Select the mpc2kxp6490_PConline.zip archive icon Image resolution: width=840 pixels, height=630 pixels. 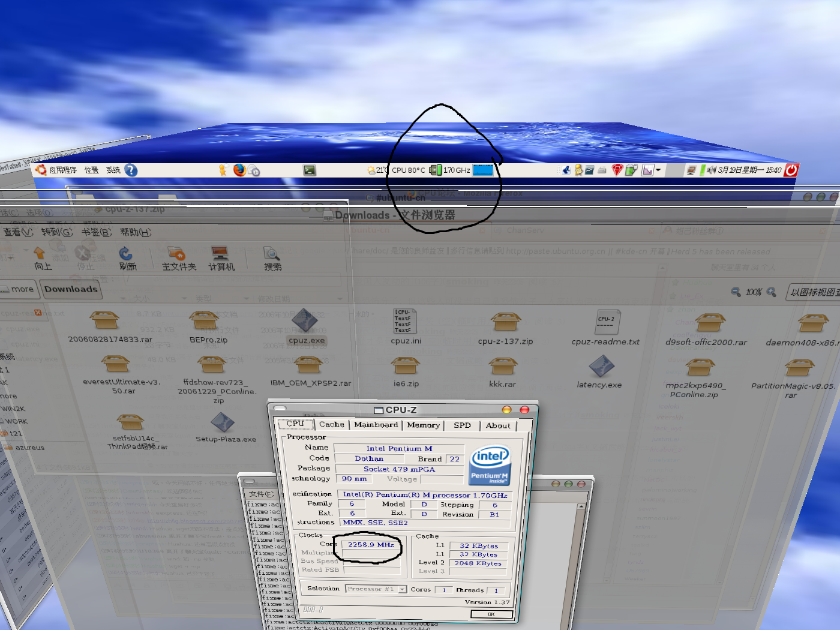tap(699, 367)
